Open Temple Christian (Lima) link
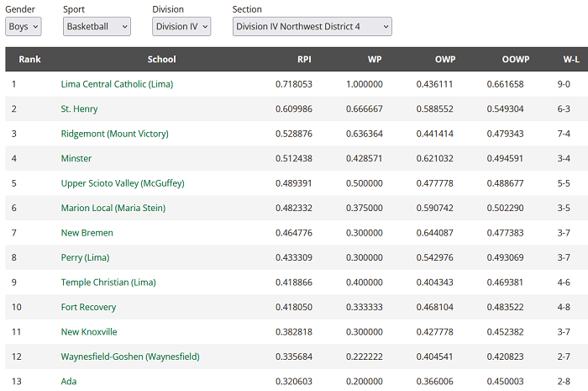This screenshot has height=391, width=588. [x=108, y=283]
